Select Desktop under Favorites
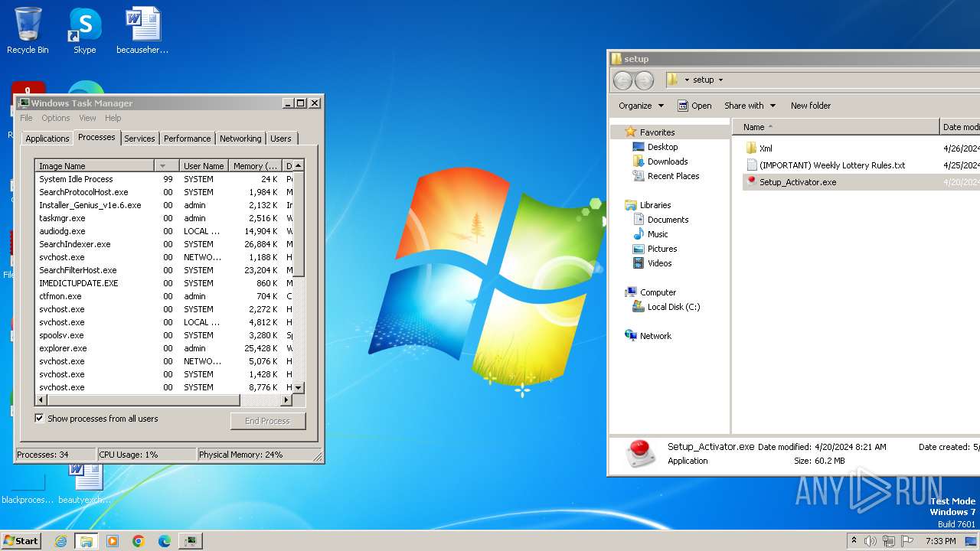This screenshot has width=980, height=551. 662,147
